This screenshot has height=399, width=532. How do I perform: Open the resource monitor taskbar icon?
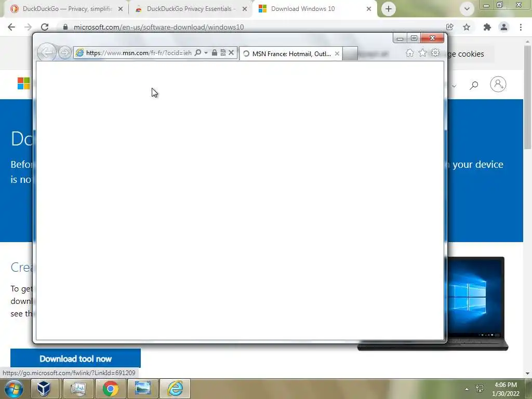[x=78, y=389]
